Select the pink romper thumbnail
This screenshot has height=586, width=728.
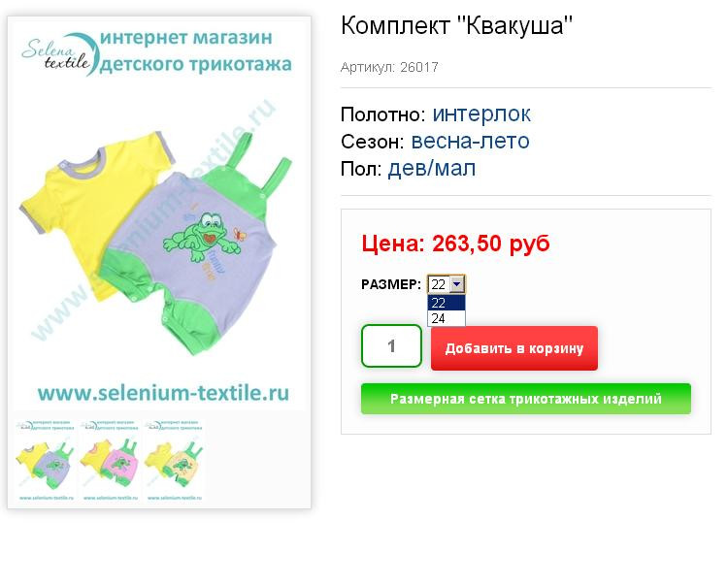coord(110,460)
